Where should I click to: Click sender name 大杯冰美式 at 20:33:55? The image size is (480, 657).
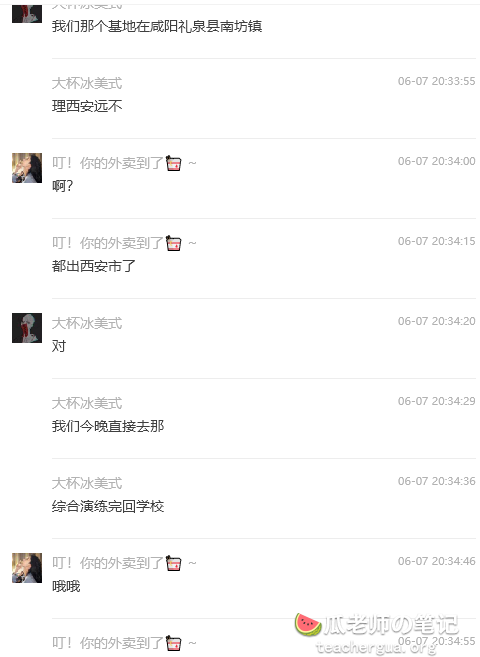tap(87, 83)
